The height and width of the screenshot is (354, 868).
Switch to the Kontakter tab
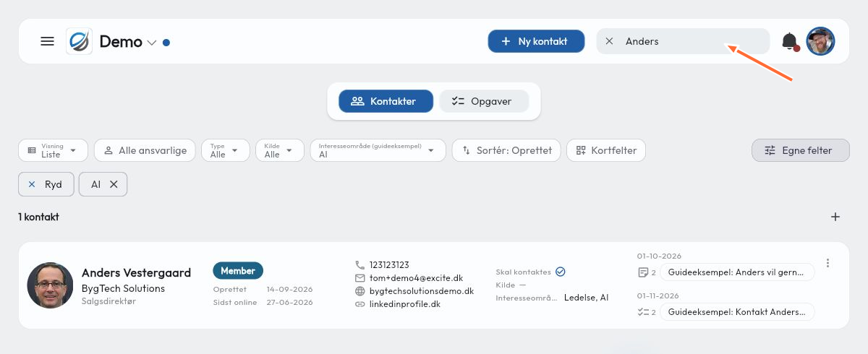coord(386,101)
